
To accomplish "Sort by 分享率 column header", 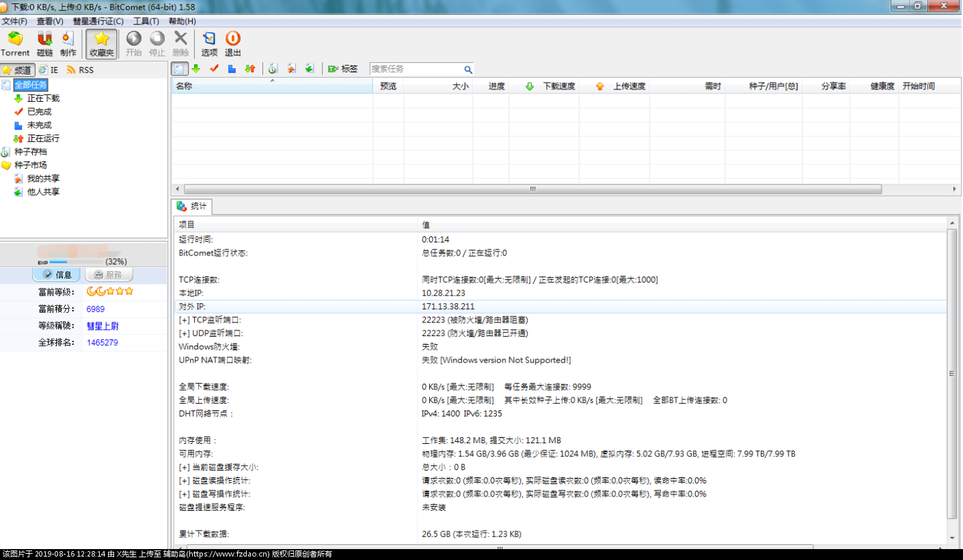I will (826, 86).
